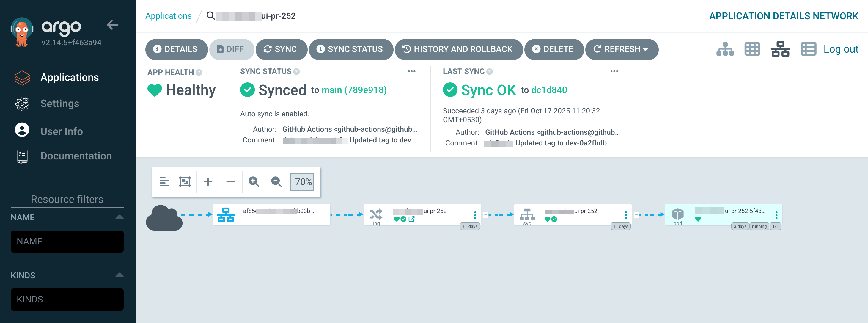Collapse the KINDS filter section
Image resolution: width=868 pixels, height=323 pixels.
tap(119, 275)
